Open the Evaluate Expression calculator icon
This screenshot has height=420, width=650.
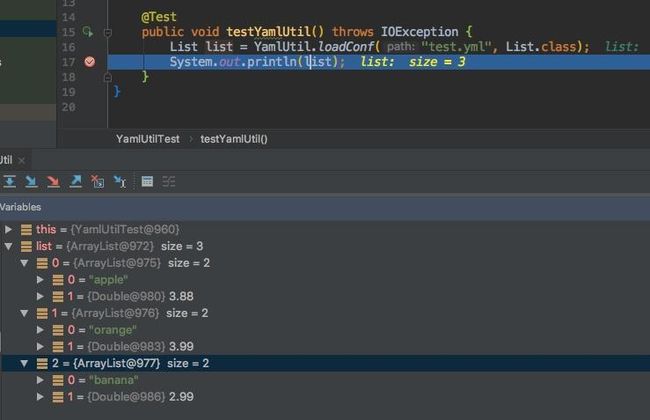[147, 182]
